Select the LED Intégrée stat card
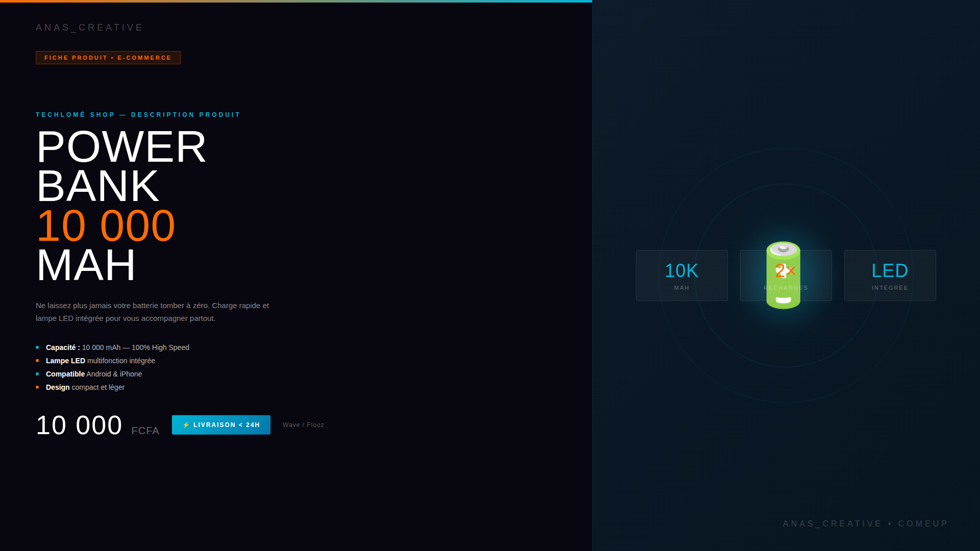This screenshot has height=551, width=980. pyautogui.click(x=890, y=275)
